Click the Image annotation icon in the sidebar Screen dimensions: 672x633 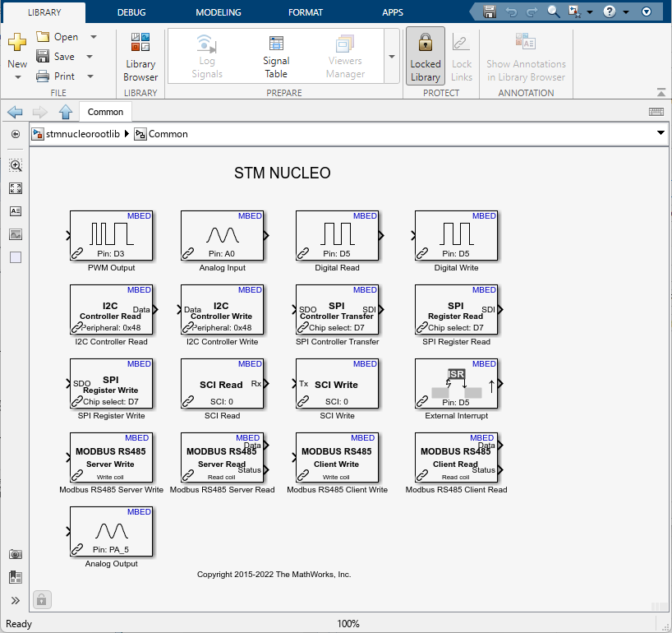[x=16, y=233]
